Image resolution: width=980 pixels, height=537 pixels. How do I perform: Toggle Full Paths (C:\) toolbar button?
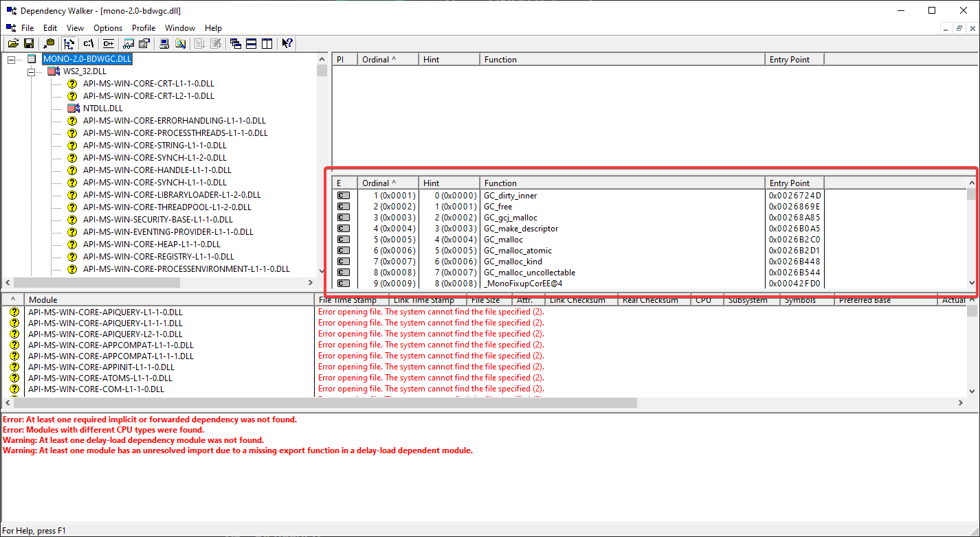[x=89, y=43]
